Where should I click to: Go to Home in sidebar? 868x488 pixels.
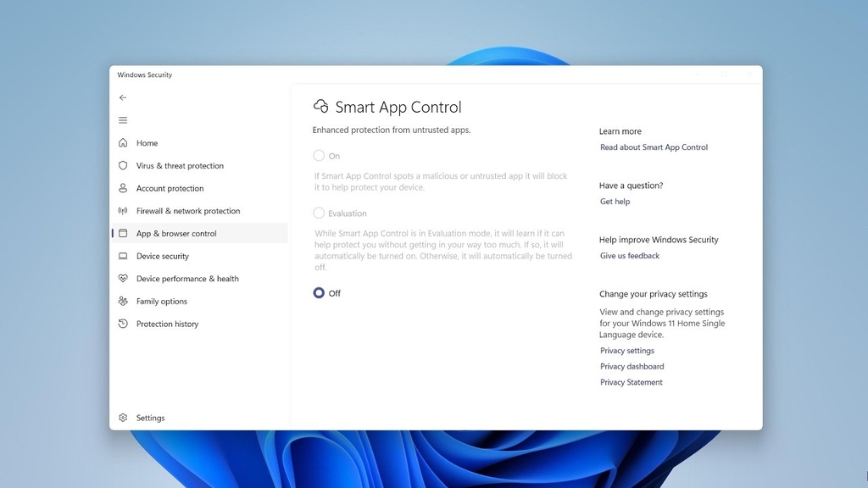[147, 142]
